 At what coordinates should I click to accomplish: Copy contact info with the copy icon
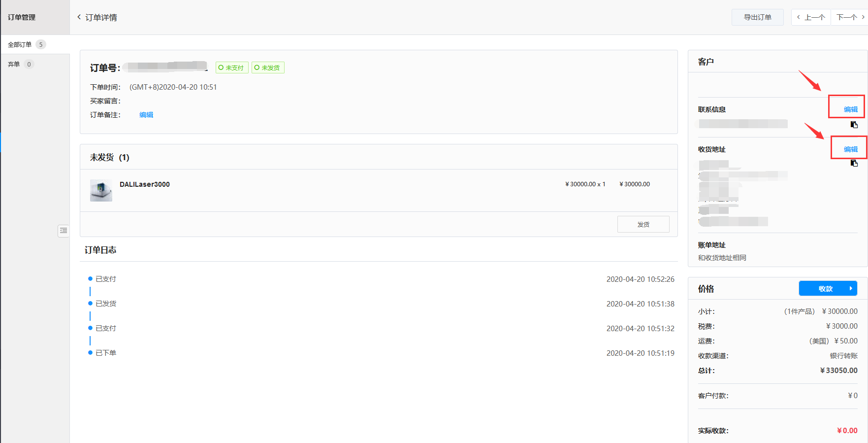pyautogui.click(x=854, y=125)
